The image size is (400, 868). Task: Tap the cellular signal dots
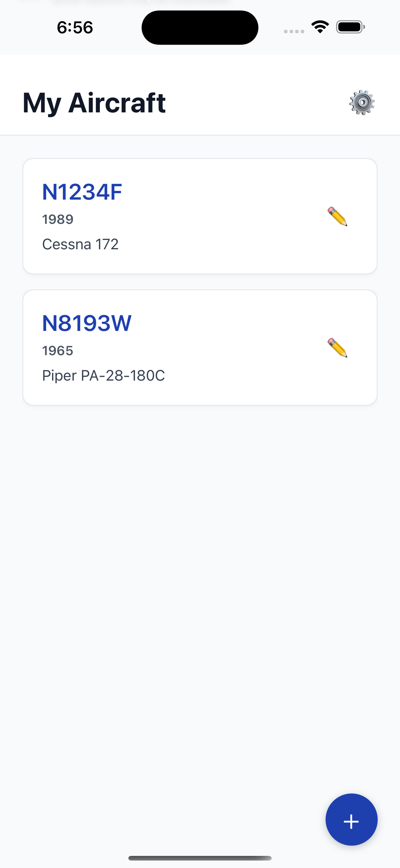pyautogui.click(x=294, y=31)
